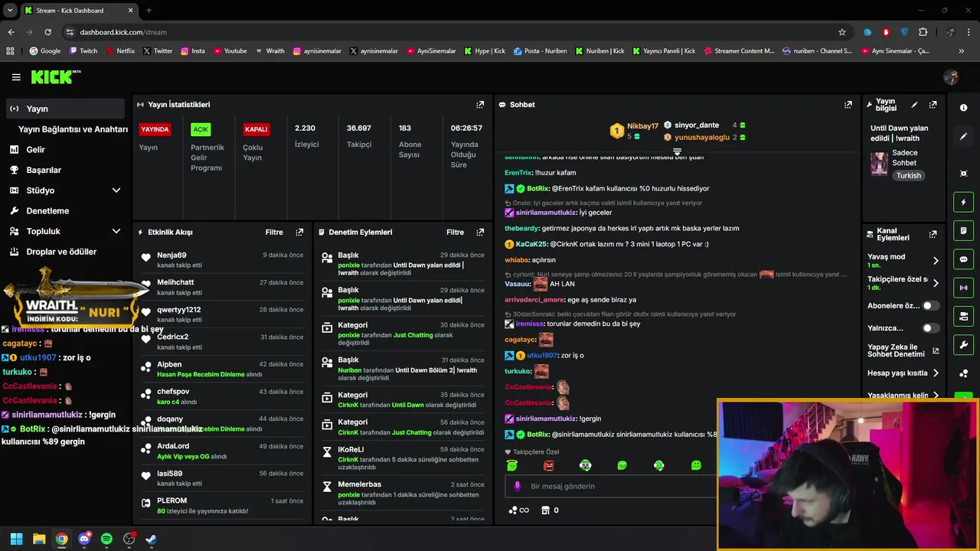Open Steam from the taskbar
Image resolution: width=980 pixels, height=551 pixels.
point(152,539)
